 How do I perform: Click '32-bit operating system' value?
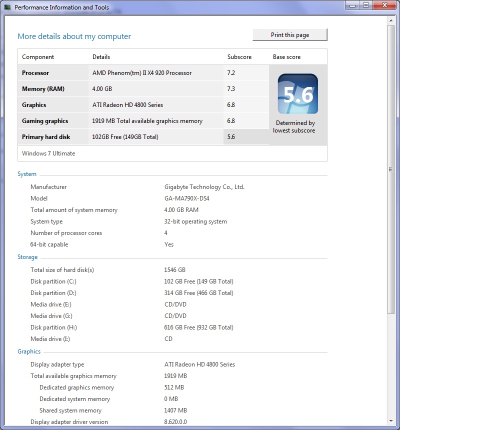point(195,221)
